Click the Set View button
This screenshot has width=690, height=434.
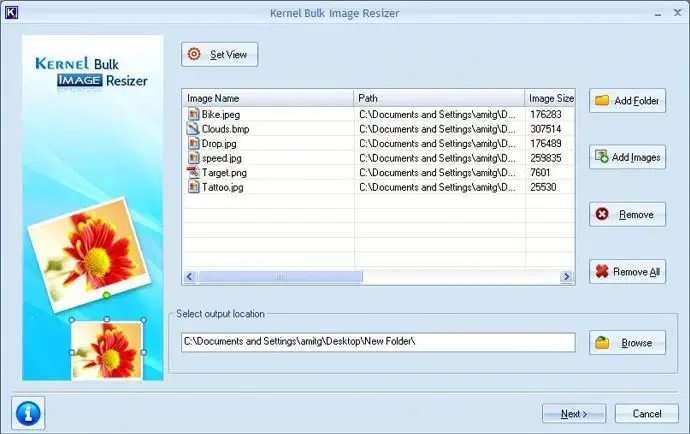tap(219, 55)
